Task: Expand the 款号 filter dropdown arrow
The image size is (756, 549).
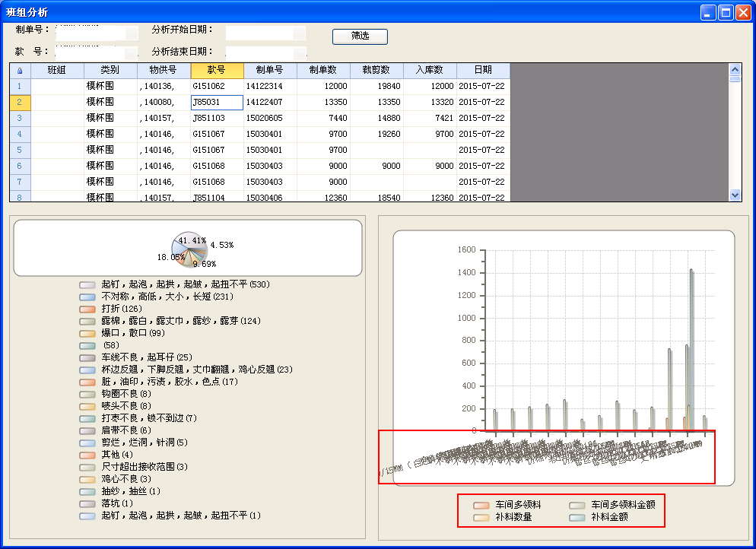Action: point(131,53)
